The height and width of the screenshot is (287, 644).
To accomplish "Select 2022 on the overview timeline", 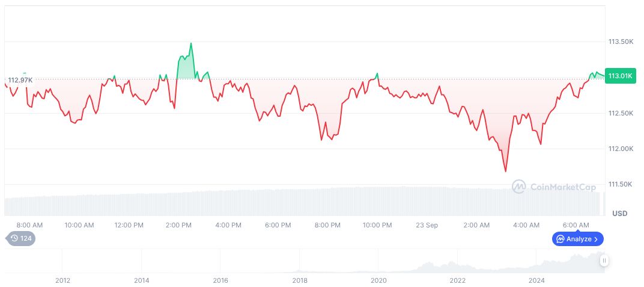I will point(458,280).
